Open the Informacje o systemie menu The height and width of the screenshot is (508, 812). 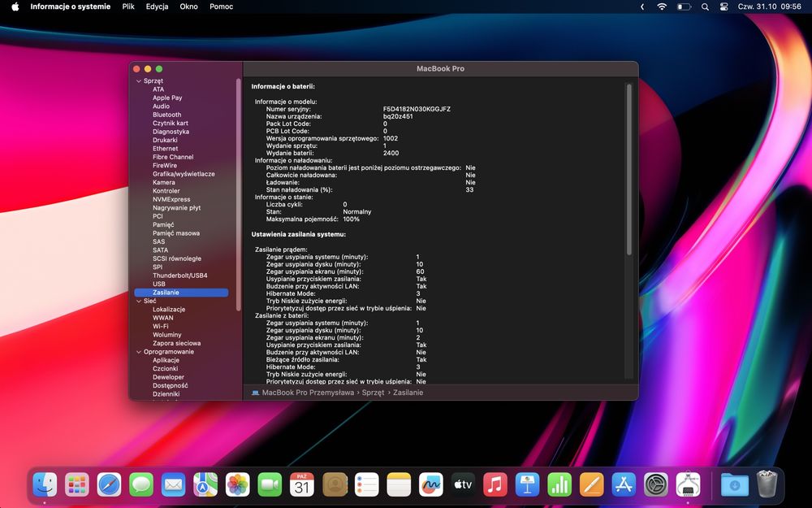[x=71, y=7]
